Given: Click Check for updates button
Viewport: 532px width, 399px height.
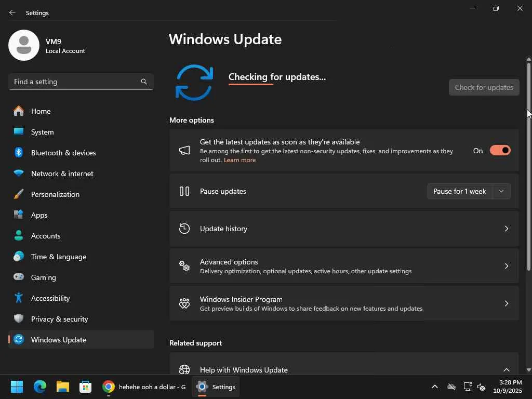Looking at the screenshot, I should click(x=484, y=87).
